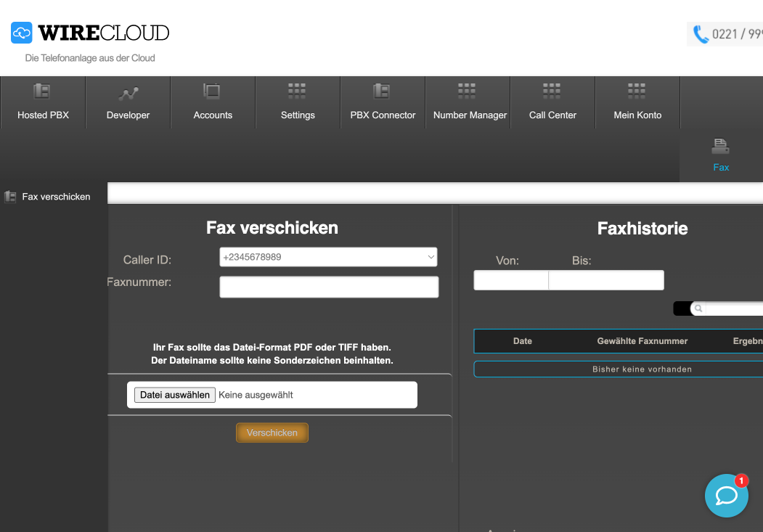Open the Accounts panel
Image resolution: width=763 pixels, height=532 pixels.
click(212, 102)
